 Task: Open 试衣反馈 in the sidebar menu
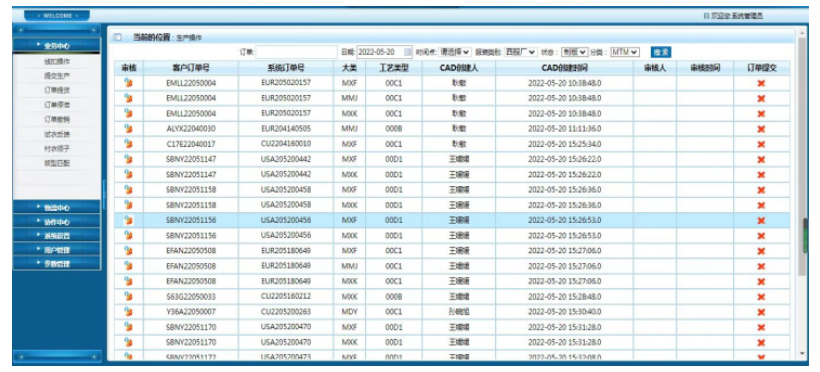click(57, 134)
